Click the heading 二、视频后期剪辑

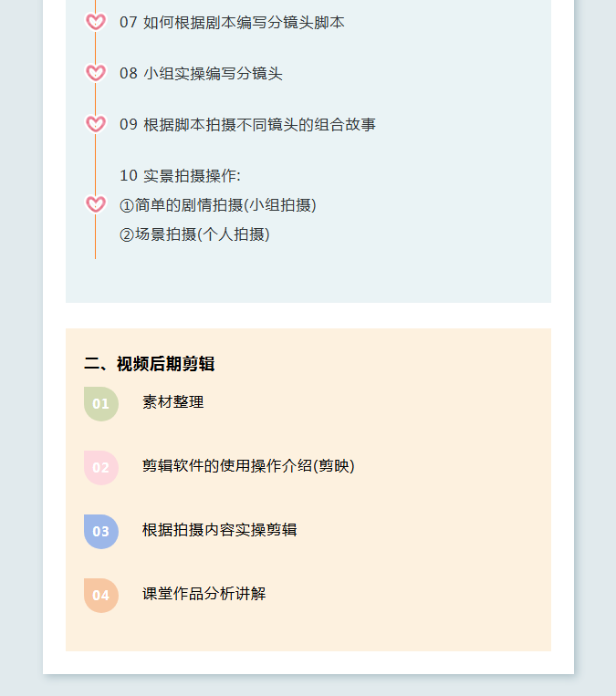pyautogui.click(x=149, y=364)
